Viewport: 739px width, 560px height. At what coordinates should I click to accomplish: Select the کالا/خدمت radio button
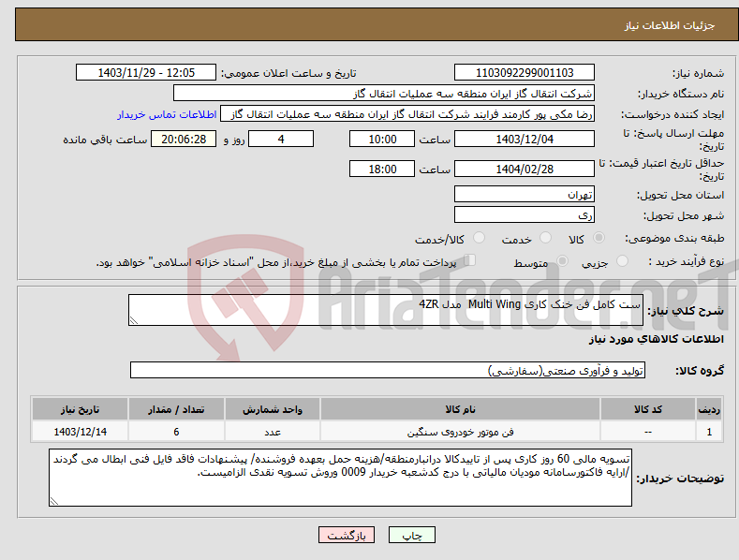point(479,238)
